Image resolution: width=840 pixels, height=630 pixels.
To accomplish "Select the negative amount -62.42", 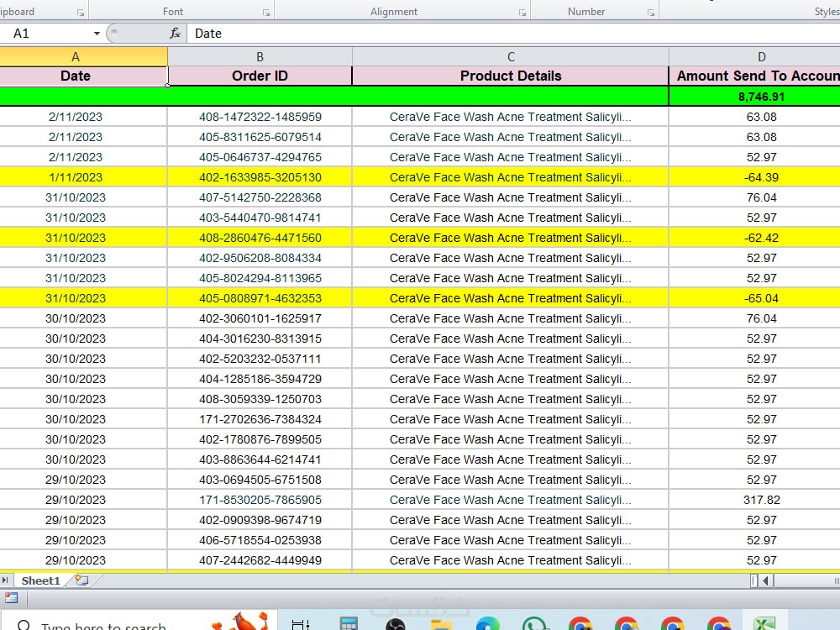I will [755, 238].
